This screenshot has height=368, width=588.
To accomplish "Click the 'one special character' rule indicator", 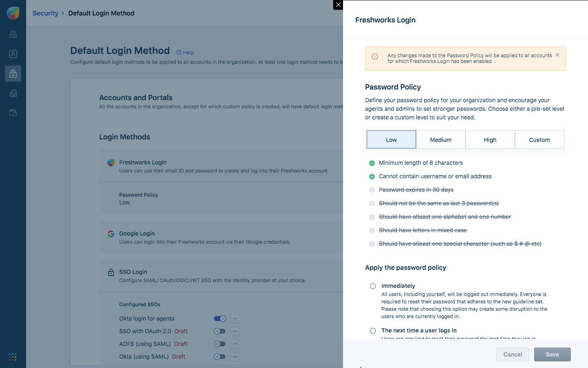I will tap(372, 244).
